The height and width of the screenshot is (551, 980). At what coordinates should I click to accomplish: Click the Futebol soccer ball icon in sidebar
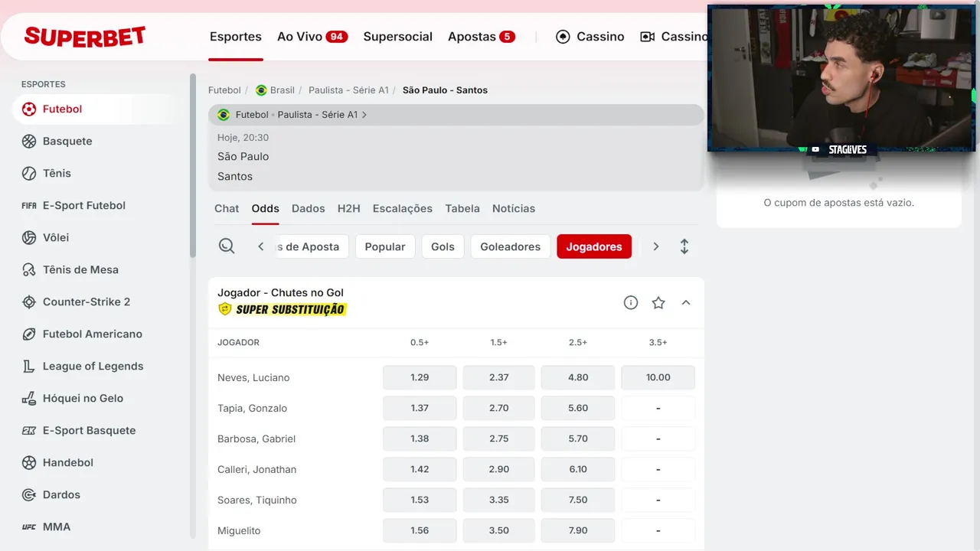[29, 109]
